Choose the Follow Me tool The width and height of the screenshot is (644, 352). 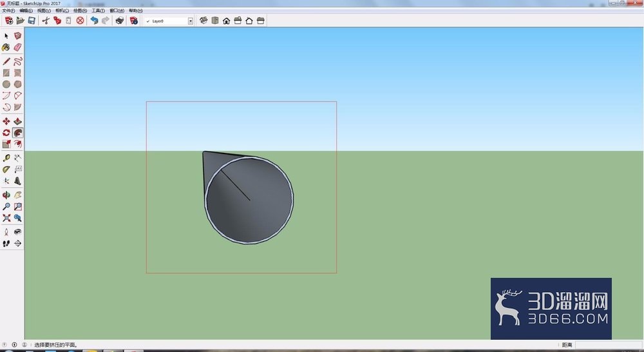(x=17, y=133)
